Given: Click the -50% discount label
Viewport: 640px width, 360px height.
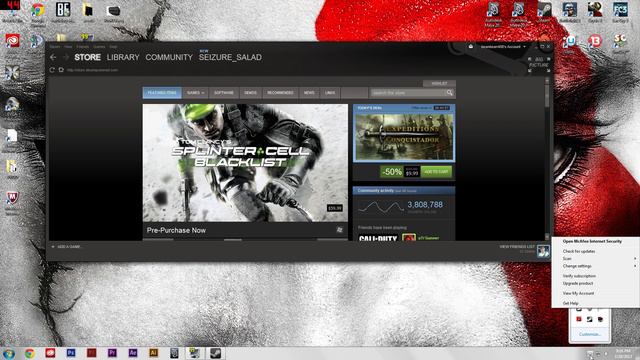Looking at the screenshot, I should pyautogui.click(x=392, y=172).
